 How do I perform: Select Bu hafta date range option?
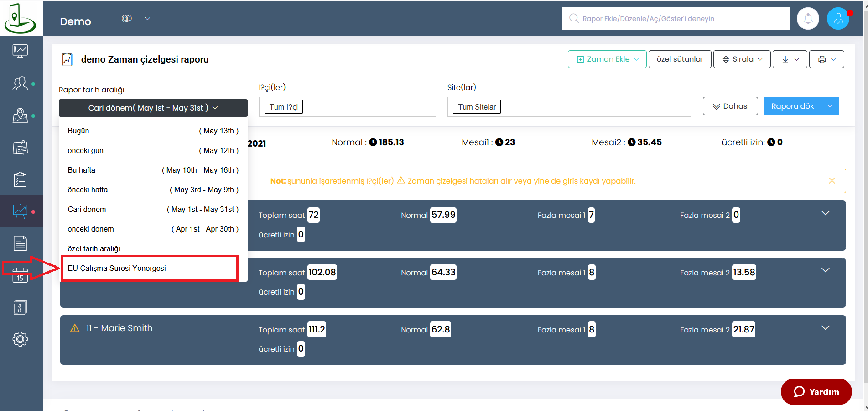click(x=153, y=170)
